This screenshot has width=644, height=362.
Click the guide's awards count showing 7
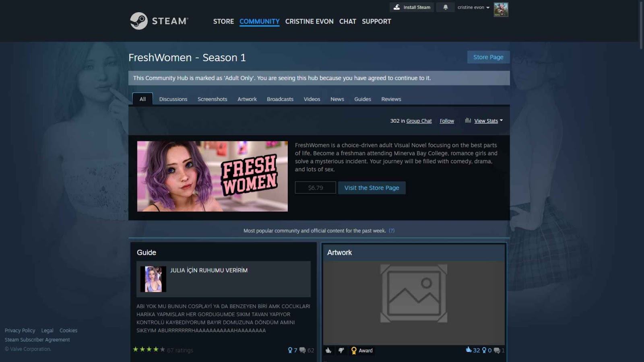point(293,350)
